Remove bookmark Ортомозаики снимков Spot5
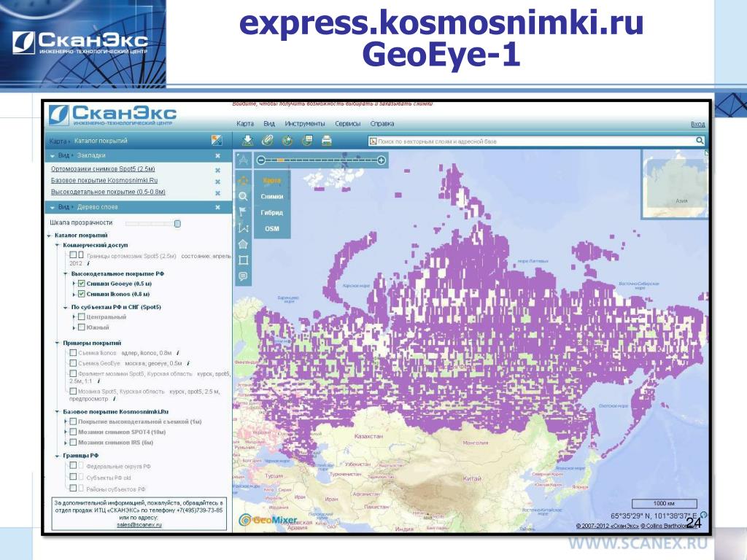Image resolution: width=747 pixels, height=560 pixels. click(x=217, y=170)
